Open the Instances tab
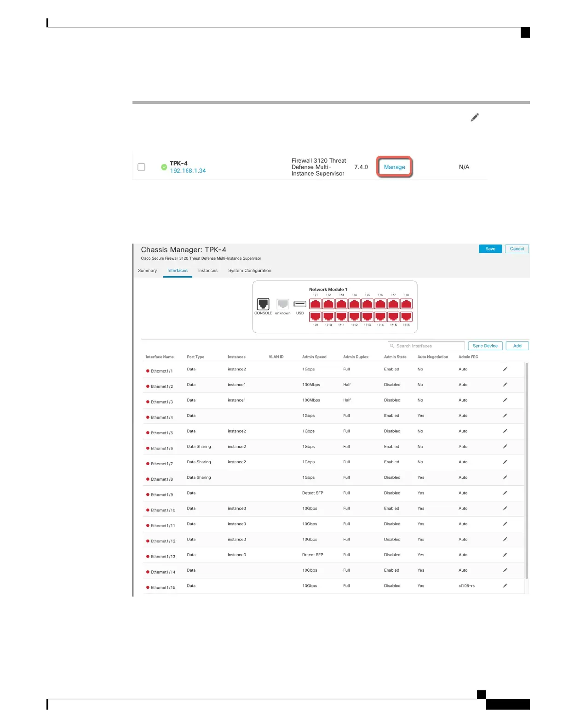This screenshot has height=728, width=563. pos(208,271)
